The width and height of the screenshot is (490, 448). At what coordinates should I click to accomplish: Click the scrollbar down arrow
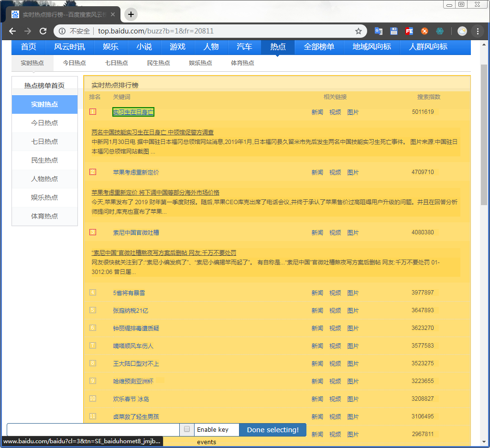(x=484, y=442)
